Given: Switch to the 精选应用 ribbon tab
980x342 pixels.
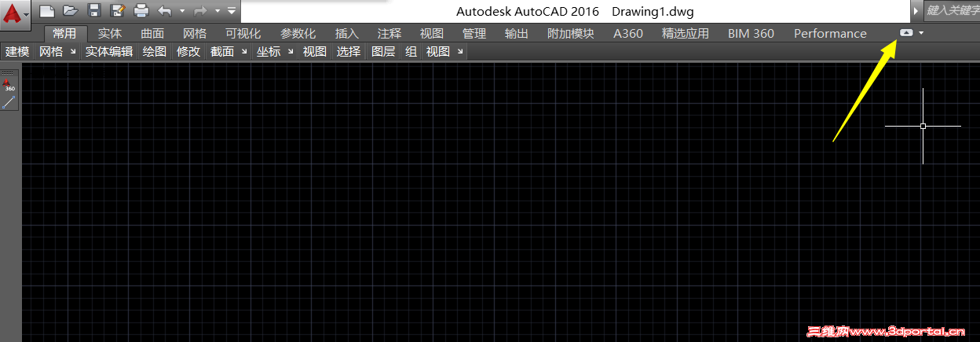Looking at the screenshot, I should pos(686,33).
